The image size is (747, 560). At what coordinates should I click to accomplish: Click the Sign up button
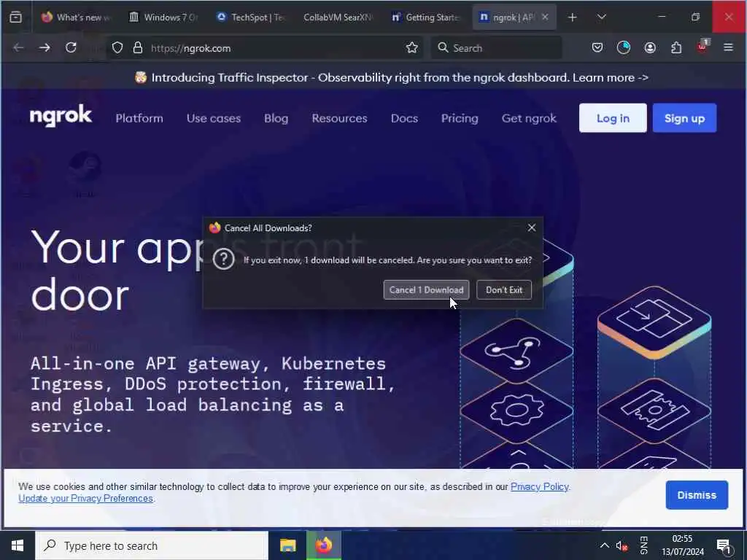click(x=684, y=118)
